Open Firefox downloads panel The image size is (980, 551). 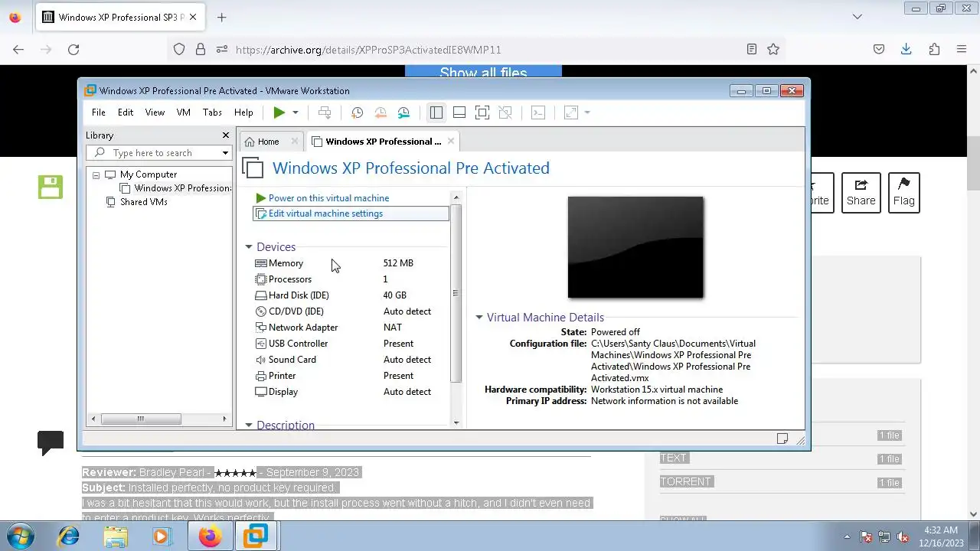click(x=906, y=49)
